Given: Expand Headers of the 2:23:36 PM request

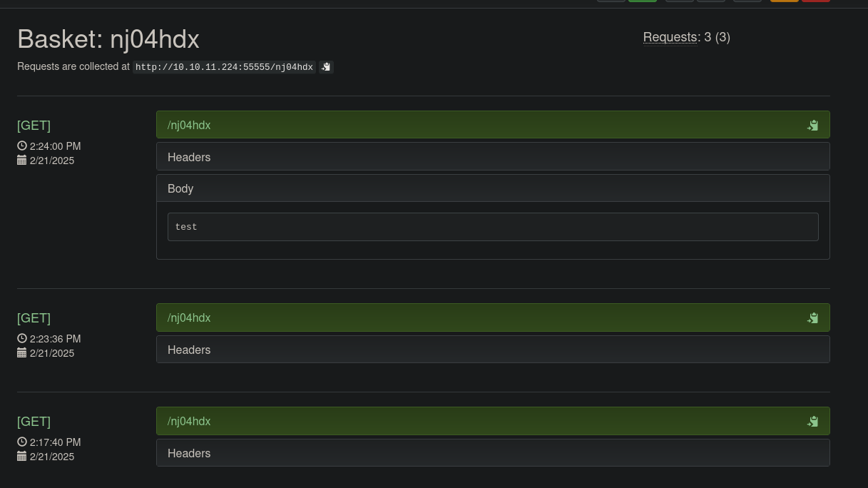Looking at the screenshot, I should 189,350.
